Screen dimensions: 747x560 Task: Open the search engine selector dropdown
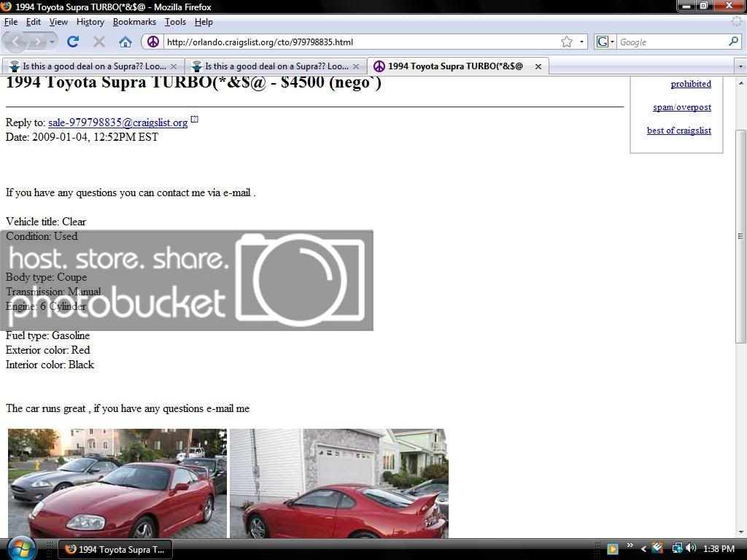pyautogui.click(x=605, y=42)
